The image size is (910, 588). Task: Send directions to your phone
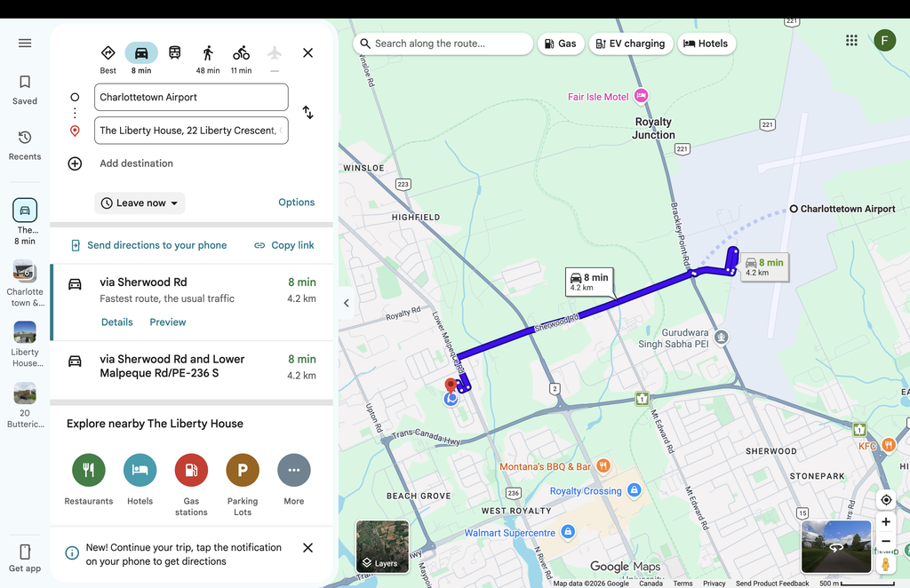pyautogui.click(x=148, y=245)
